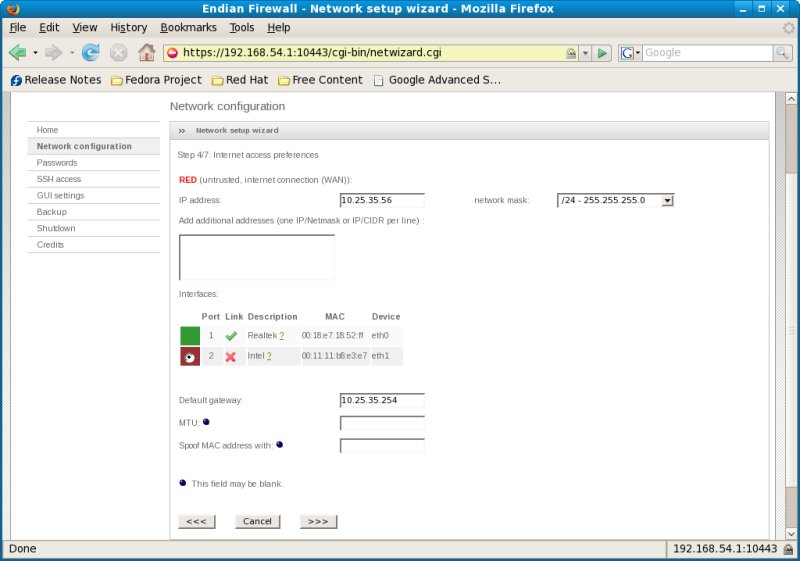The height and width of the screenshot is (561, 800).
Task: Open the GUI settings sidebar link
Action: coord(60,195)
